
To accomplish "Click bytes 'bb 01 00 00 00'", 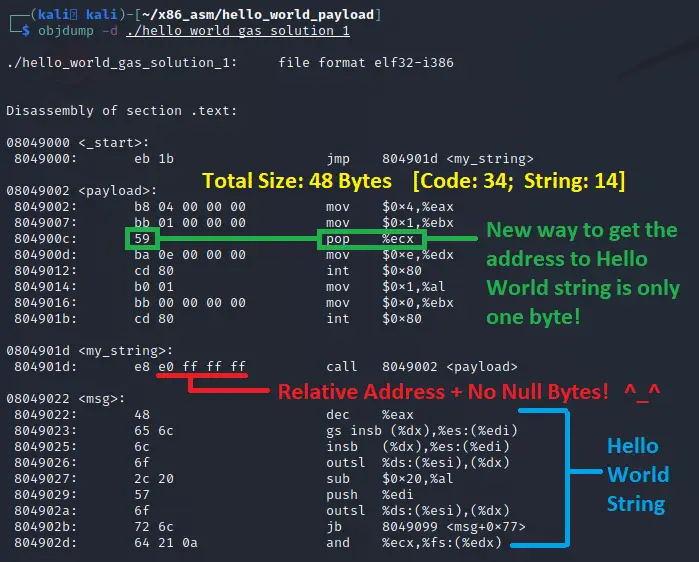I will [x=190, y=222].
